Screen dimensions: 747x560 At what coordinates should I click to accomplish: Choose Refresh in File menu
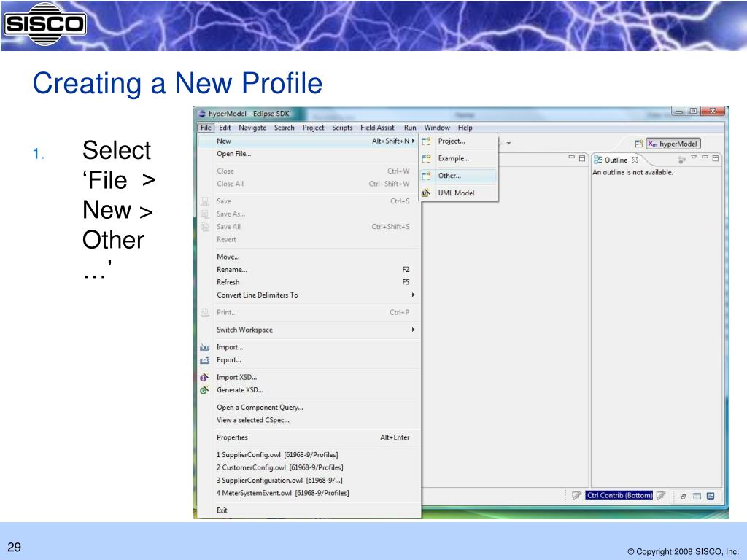(309, 282)
